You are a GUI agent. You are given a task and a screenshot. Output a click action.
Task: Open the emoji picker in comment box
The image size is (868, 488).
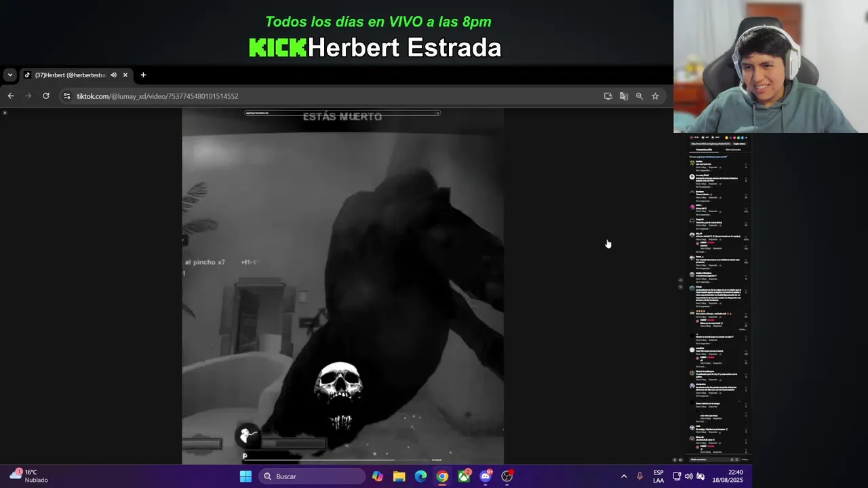737,460
